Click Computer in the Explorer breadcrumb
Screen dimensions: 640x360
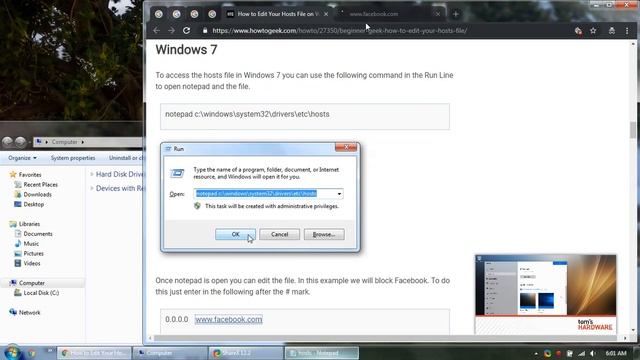pos(64,142)
